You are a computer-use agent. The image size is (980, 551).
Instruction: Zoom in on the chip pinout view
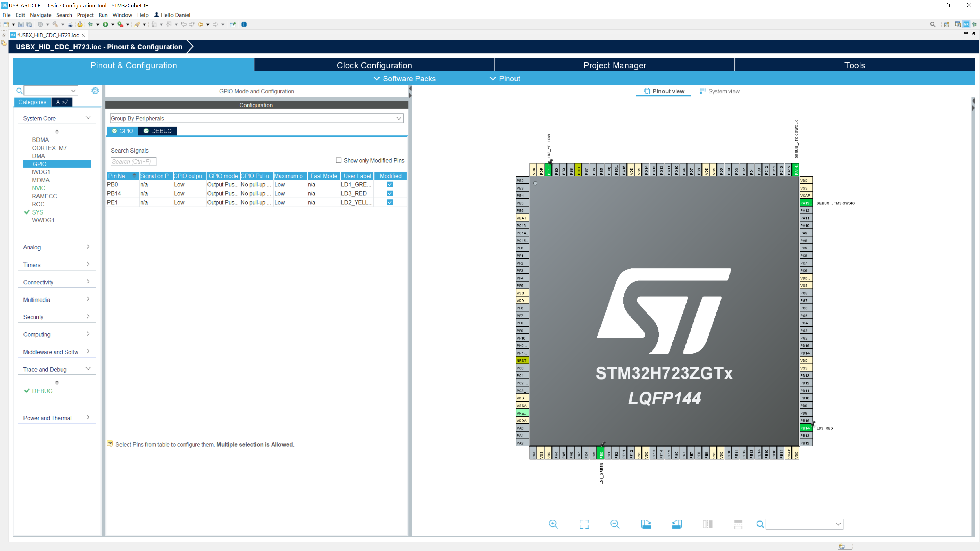tap(554, 524)
